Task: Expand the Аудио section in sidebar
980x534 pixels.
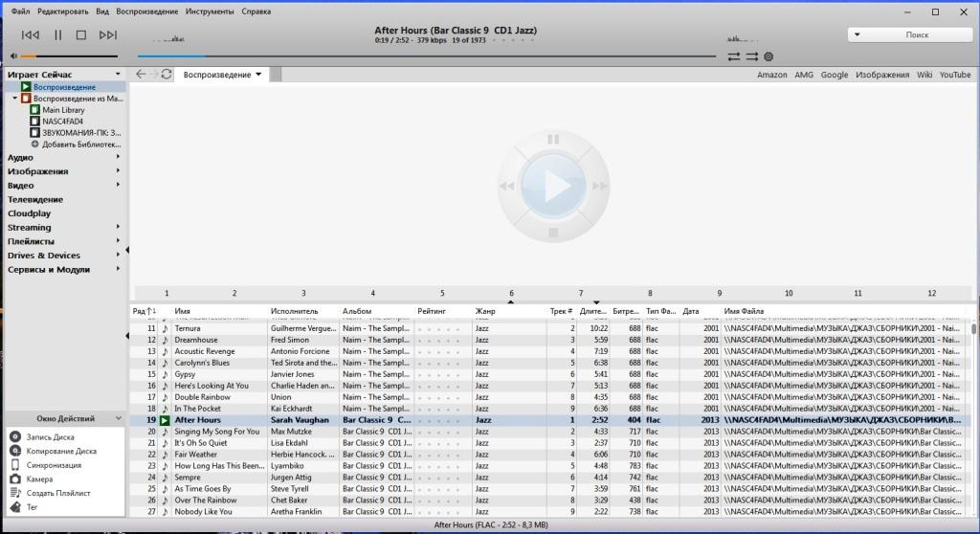Action: click(x=20, y=157)
